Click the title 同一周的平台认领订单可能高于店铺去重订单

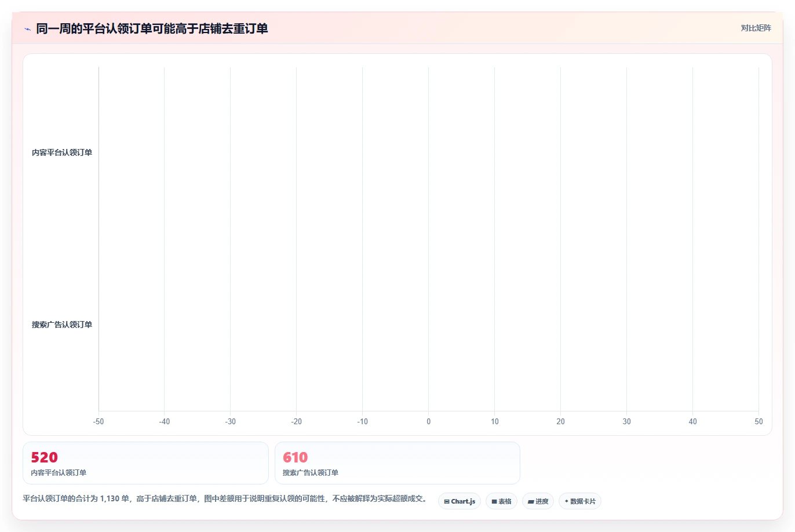(152, 28)
